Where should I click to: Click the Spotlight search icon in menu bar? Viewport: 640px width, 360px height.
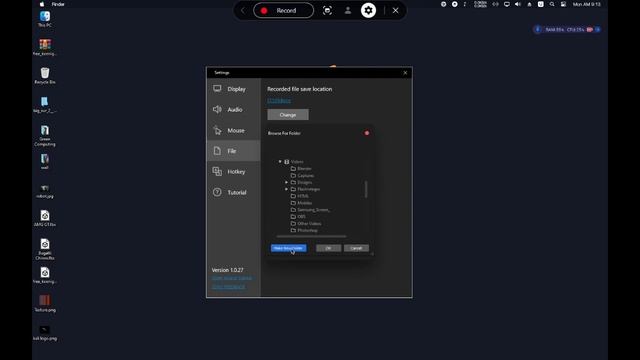coord(552,4)
